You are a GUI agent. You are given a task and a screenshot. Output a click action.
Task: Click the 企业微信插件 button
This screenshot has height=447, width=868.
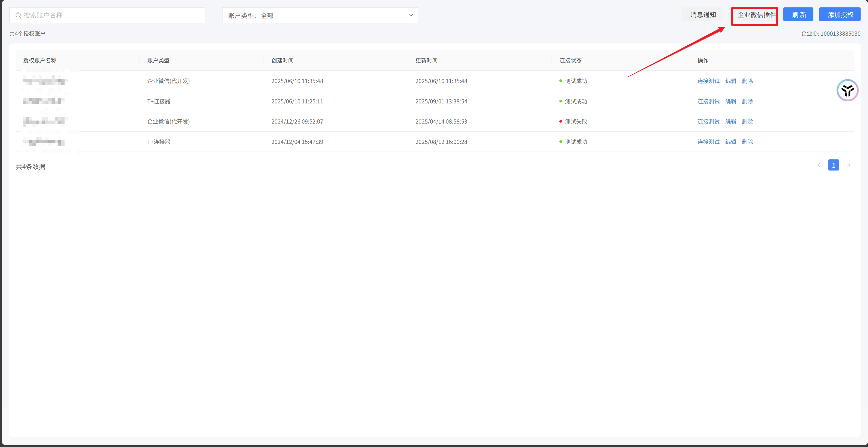coord(756,15)
